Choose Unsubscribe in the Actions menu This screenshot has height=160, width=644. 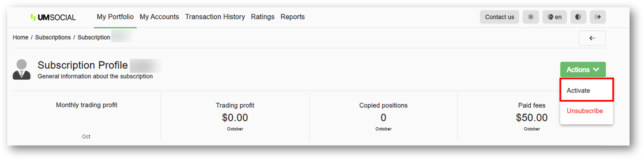pos(585,111)
